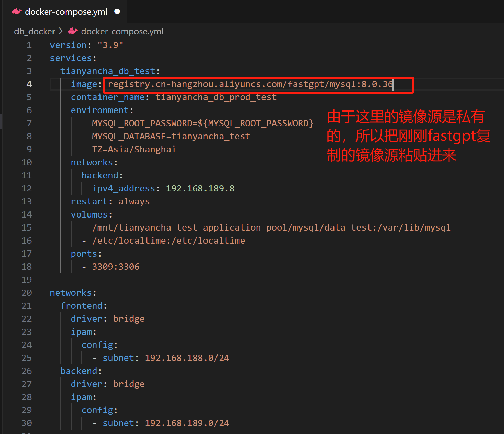
Task: Click the unsaved dot on docker-compose.yml tab
Action: (x=117, y=11)
